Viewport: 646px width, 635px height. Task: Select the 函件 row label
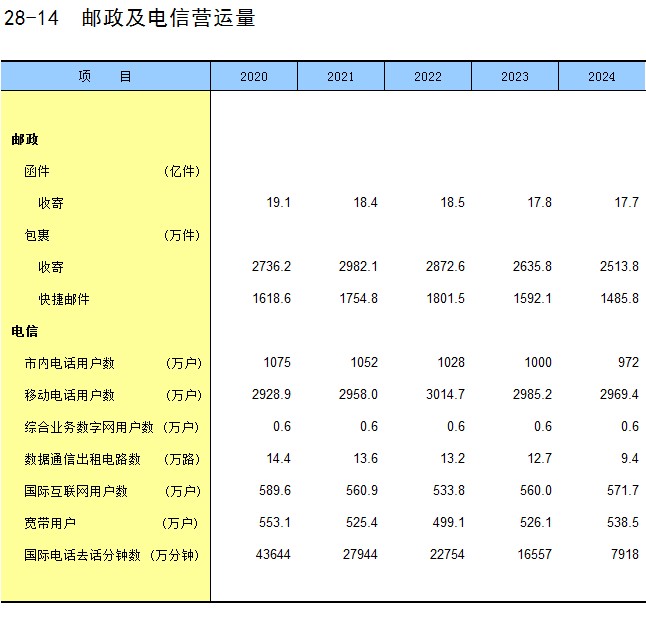(37, 172)
